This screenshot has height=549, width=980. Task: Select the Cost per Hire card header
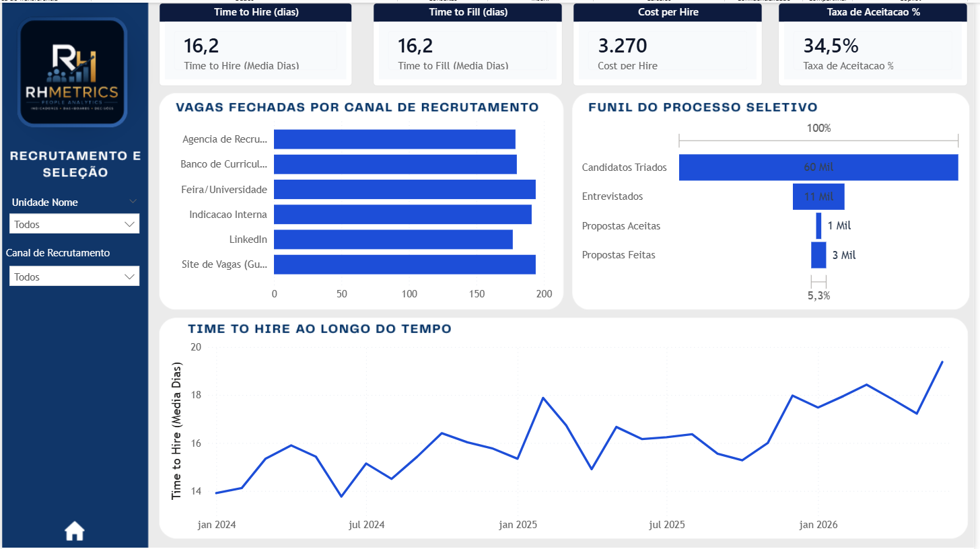[x=668, y=12]
